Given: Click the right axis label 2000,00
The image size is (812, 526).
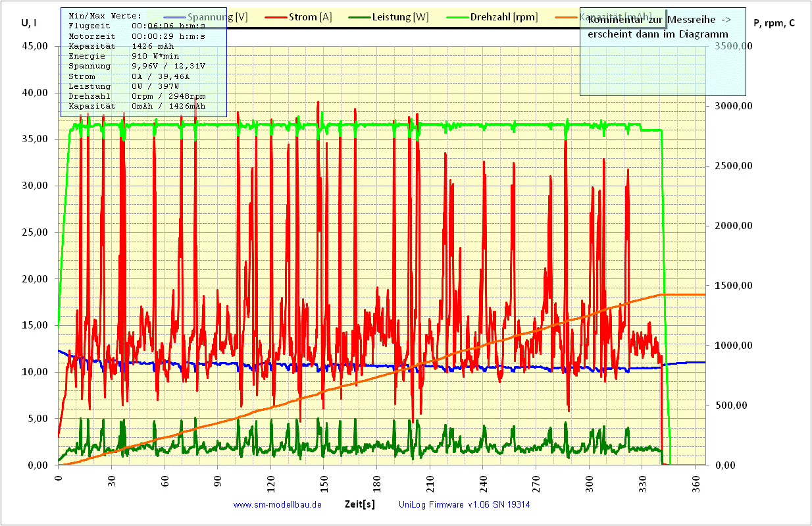Looking at the screenshot, I should coord(733,226).
